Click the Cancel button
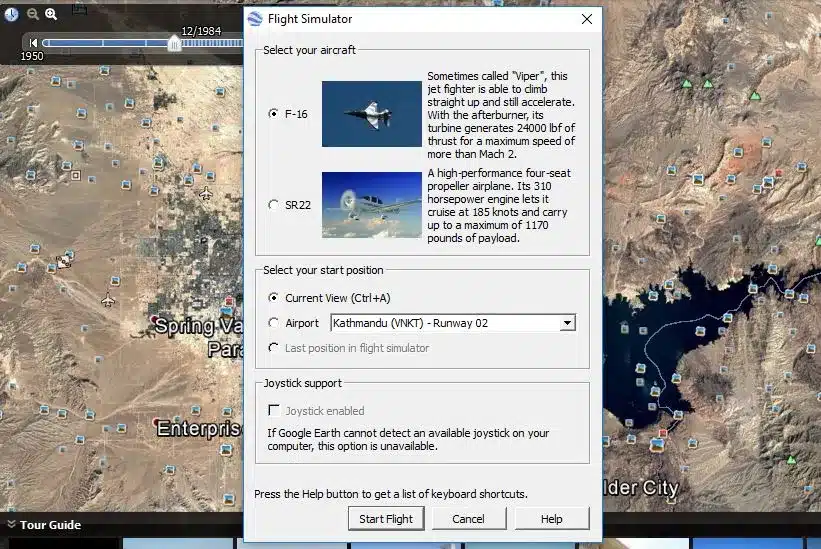Image resolution: width=821 pixels, height=549 pixels. [x=468, y=519]
